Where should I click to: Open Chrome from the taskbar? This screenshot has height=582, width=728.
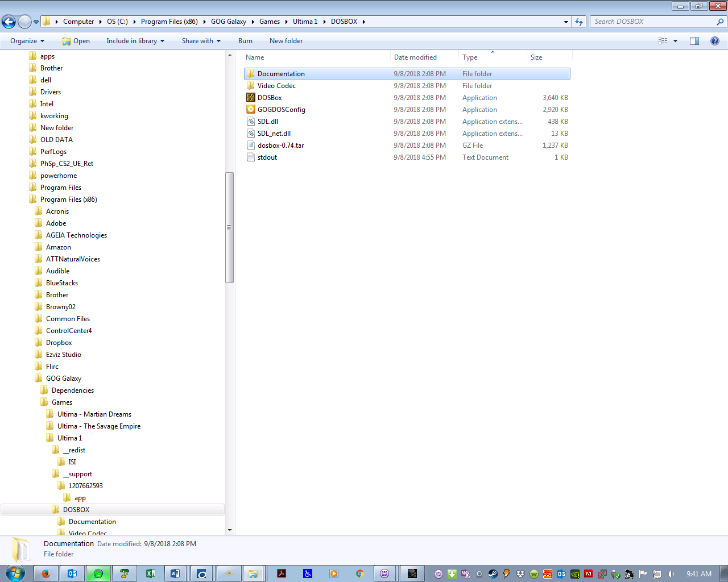coord(359,573)
